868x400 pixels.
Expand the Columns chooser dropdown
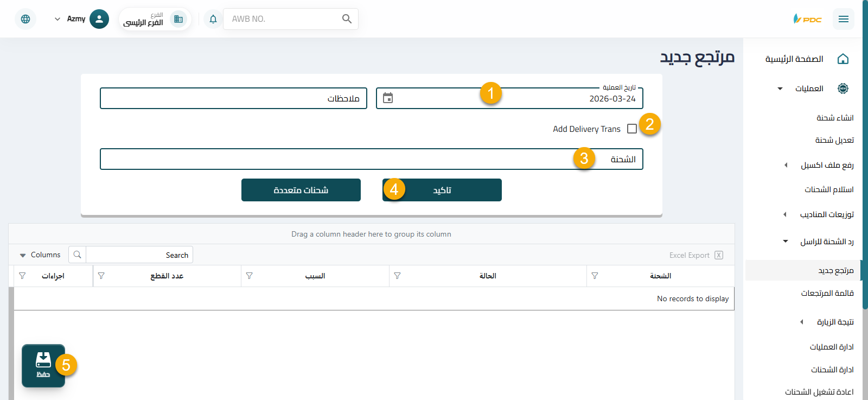click(40, 255)
